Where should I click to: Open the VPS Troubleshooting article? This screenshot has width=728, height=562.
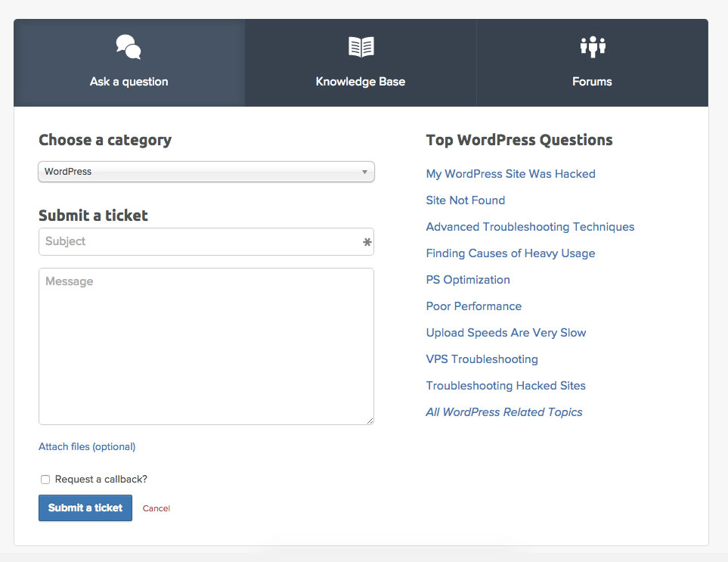pyautogui.click(x=482, y=359)
